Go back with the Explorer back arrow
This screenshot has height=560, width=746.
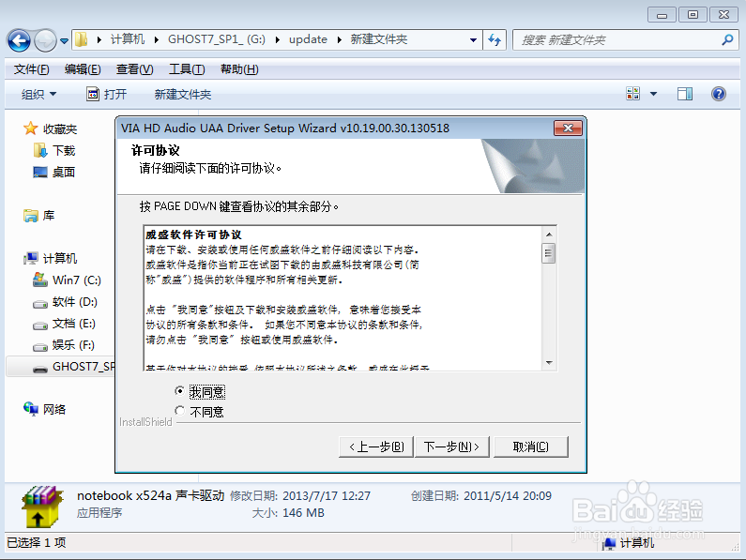[19, 40]
